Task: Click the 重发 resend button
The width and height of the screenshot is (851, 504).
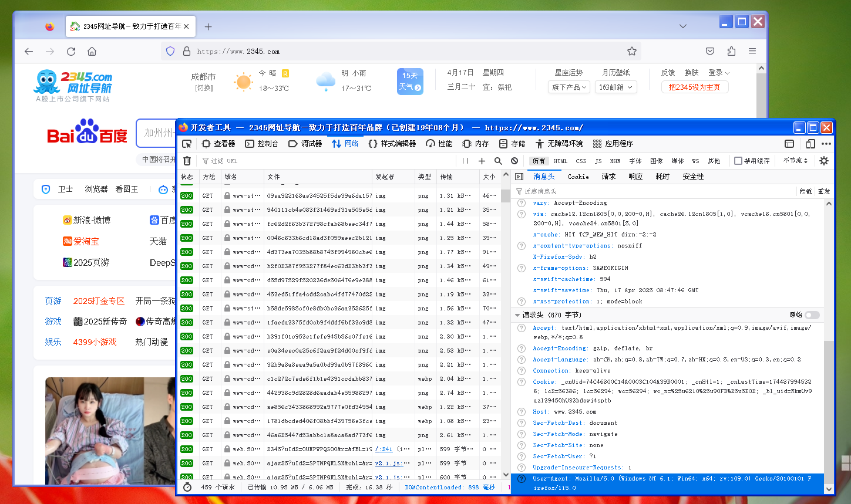Action: pyautogui.click(x=824, y=191)
